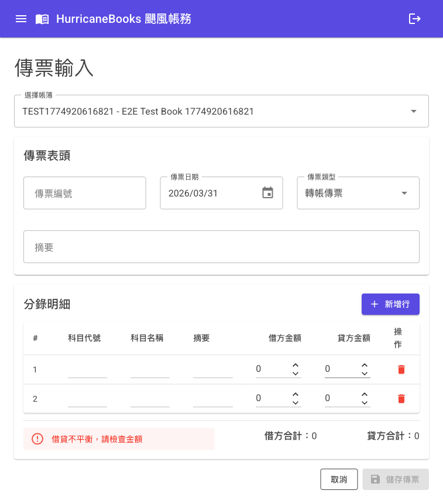This screenshot has height=504, width=443.
Task: Increase row 2 貸方金額 with up arrow
Action: click(365, 394)
